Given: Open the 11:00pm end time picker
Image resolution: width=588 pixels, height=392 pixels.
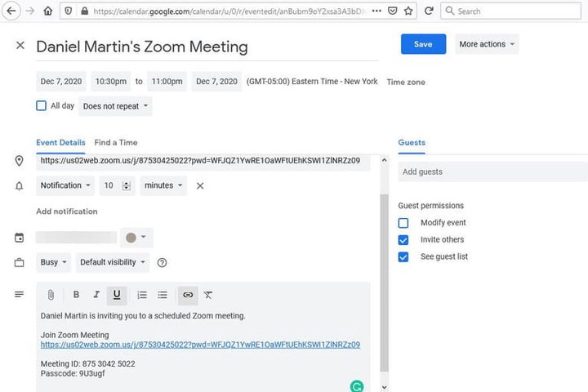Looking at the screenshot, I should point(167,82).
